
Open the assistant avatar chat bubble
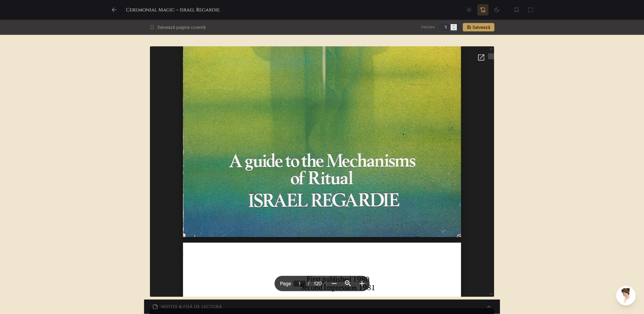626,296
